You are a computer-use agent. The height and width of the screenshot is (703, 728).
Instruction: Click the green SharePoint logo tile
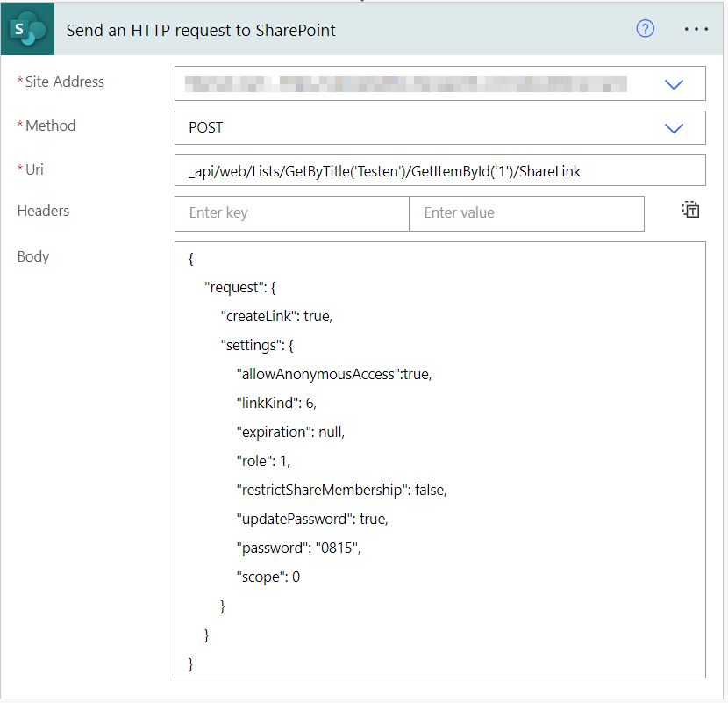pyautogui.click(x=27, y=27)
